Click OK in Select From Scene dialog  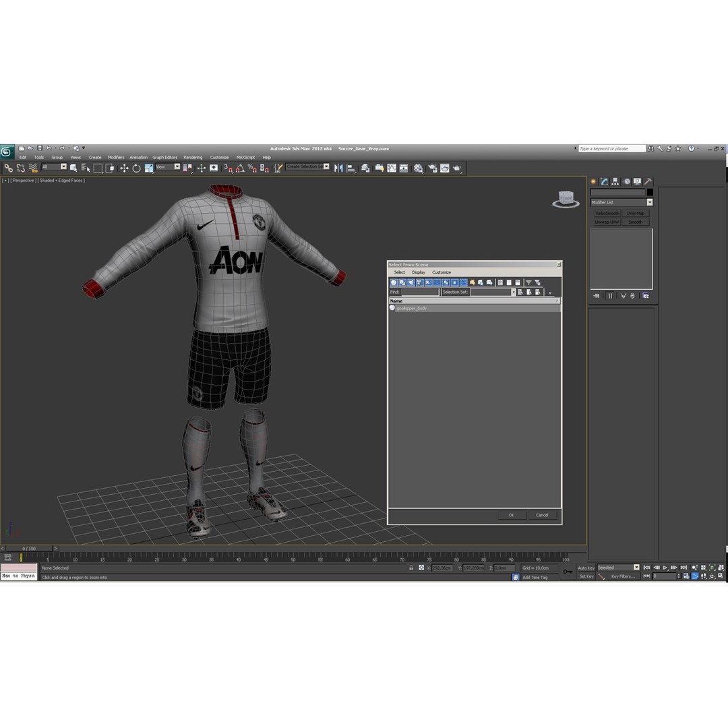[511, 515]
